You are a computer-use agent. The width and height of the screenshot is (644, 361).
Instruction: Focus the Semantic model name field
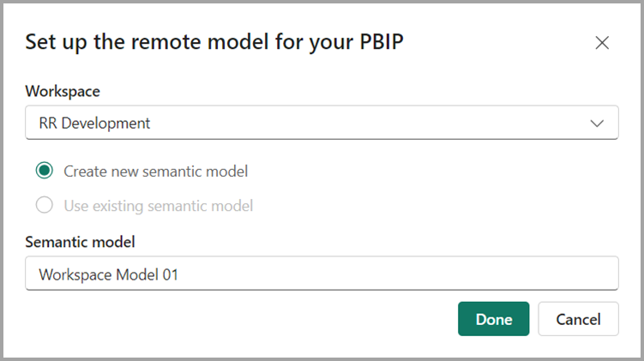click(322, 274)
